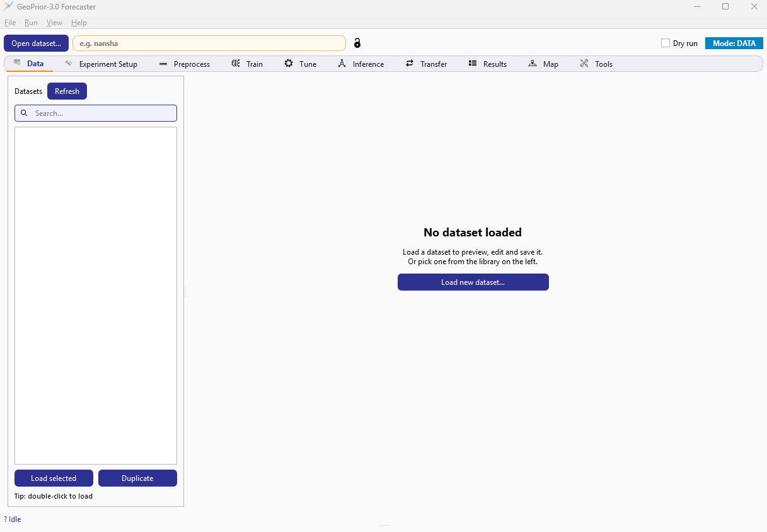The height and width of the screenshot is (532, 767).
Task: Click the Tune gear icon
Action: pos(289,64)
